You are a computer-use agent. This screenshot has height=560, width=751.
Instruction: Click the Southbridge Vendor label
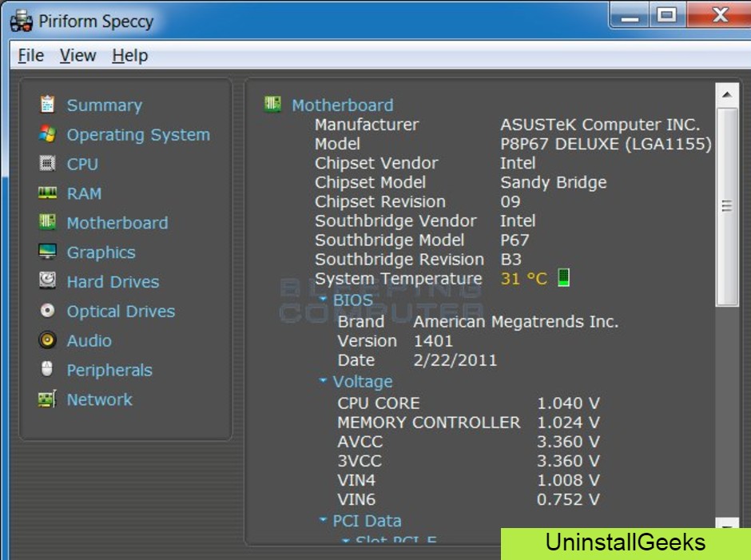tap(395, 220)
